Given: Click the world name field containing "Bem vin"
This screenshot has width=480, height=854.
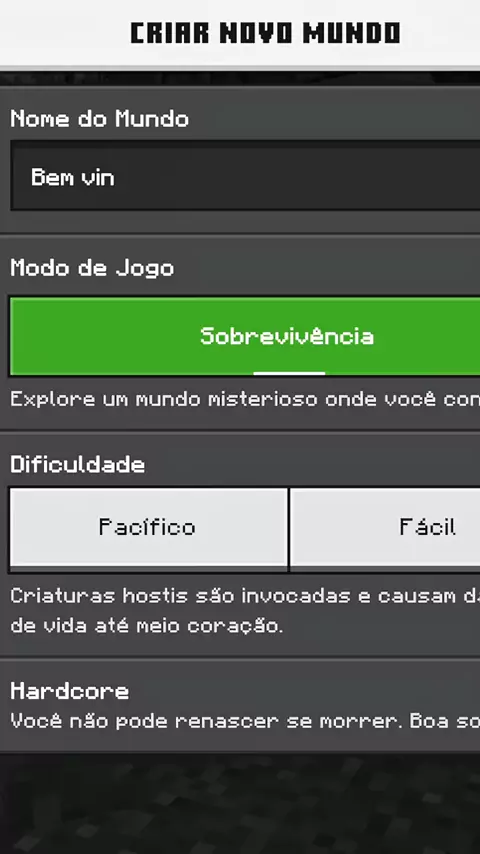Looking at the screenshot, I should [245, 175].
